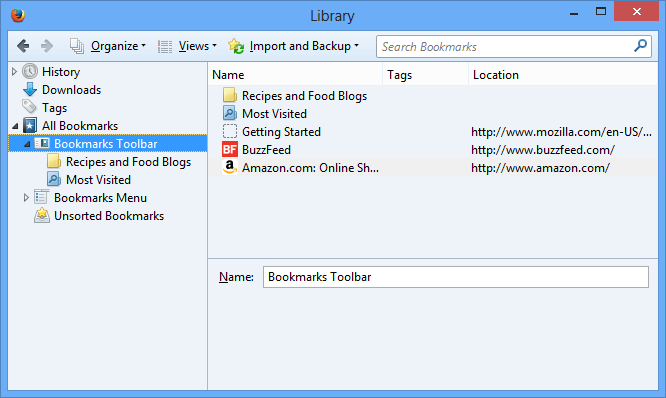
Task: Select the Getting Started bookmark
Action: pos(433,132)
